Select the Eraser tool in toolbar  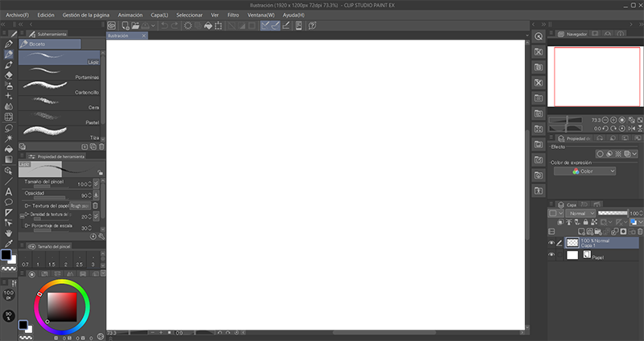point(8,75)
